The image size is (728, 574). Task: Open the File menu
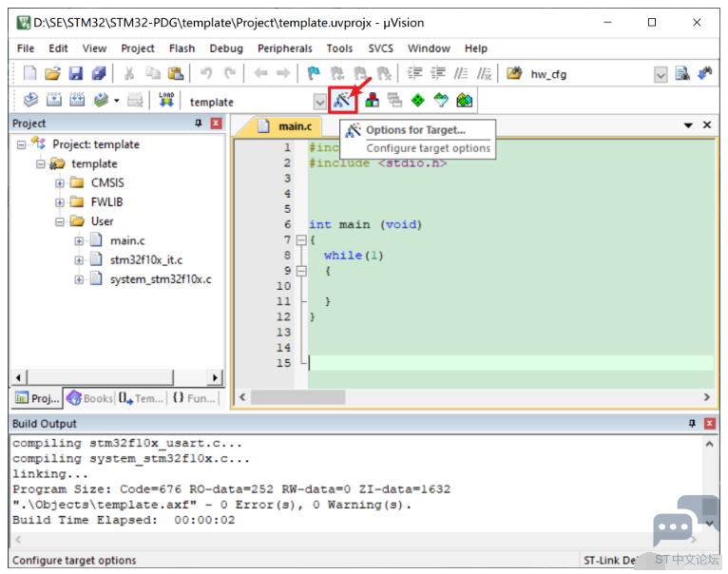[26, 48]
